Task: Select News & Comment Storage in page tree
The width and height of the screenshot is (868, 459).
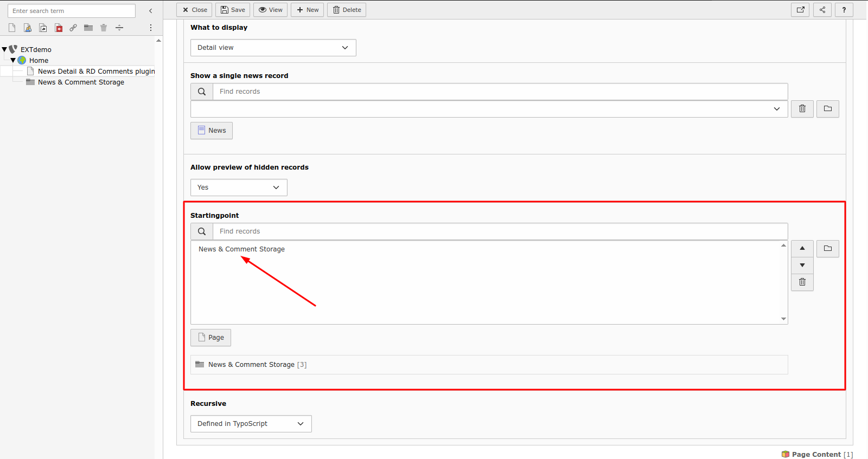Action: pos(81,82)
